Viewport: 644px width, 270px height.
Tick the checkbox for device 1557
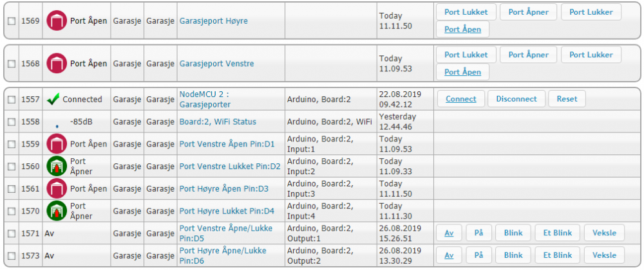pyautogui.click(x=12, y=100)
